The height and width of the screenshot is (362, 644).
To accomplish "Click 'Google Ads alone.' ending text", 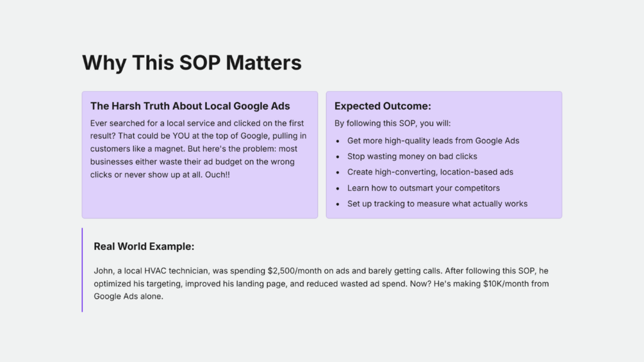I will point(129,297).
